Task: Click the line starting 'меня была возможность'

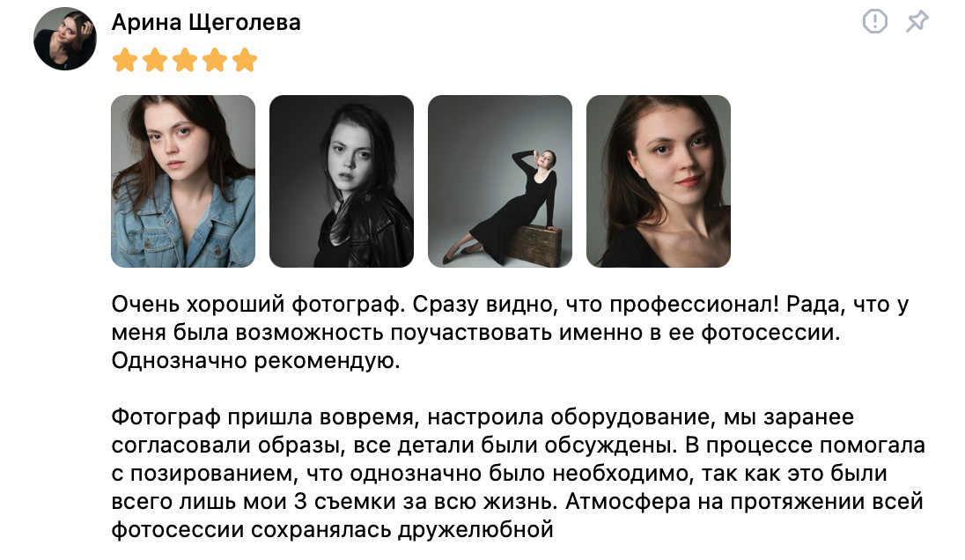Action: point(475,333)
